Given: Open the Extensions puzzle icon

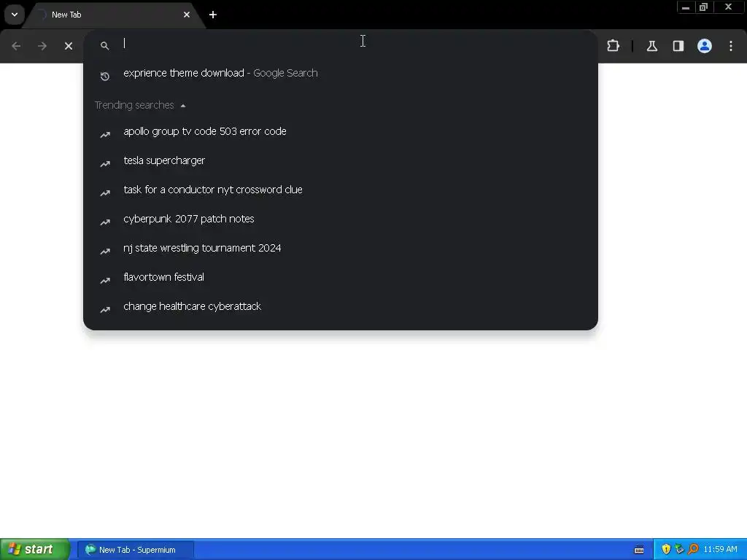Looking at the screenshot, I should click(613, 46).
